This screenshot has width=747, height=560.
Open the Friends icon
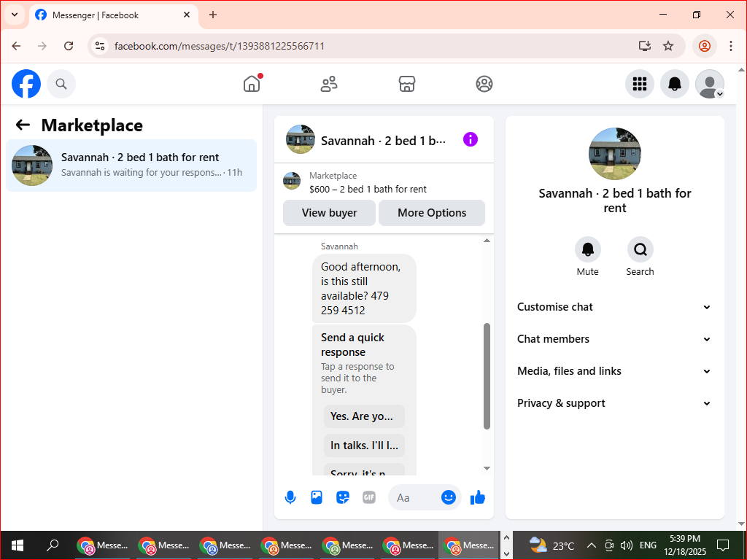[x=329, y=84]
